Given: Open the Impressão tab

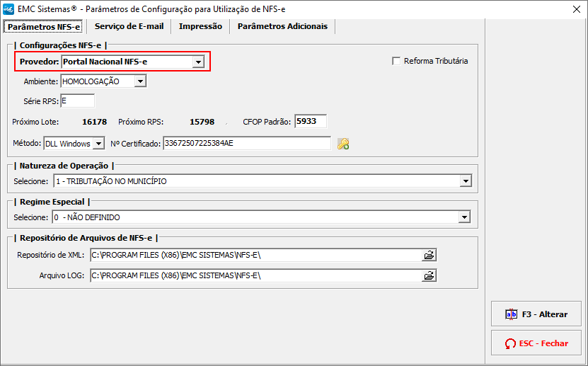Looking at the screenshot, I should coord(200,27).
